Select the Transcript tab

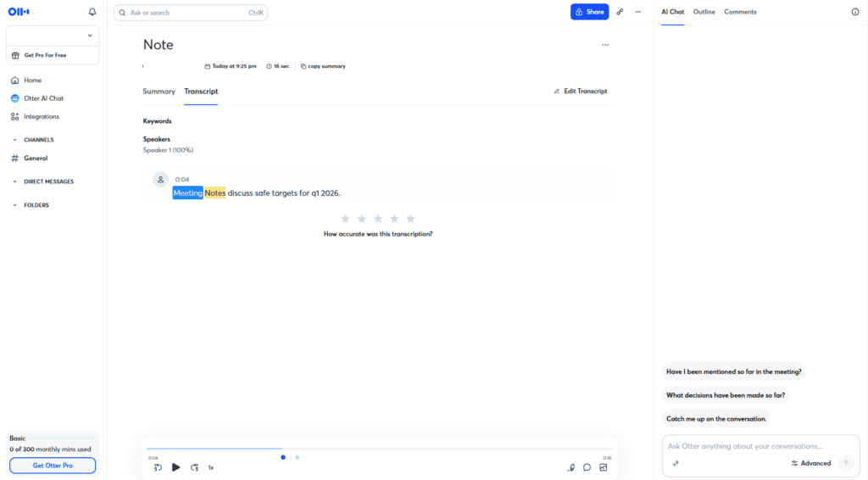point(201,92)
